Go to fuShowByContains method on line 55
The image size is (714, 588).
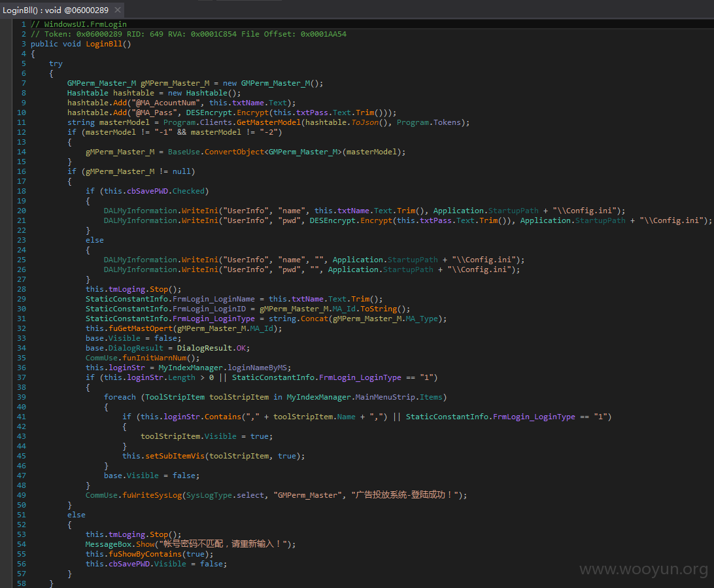coord(144,554)
